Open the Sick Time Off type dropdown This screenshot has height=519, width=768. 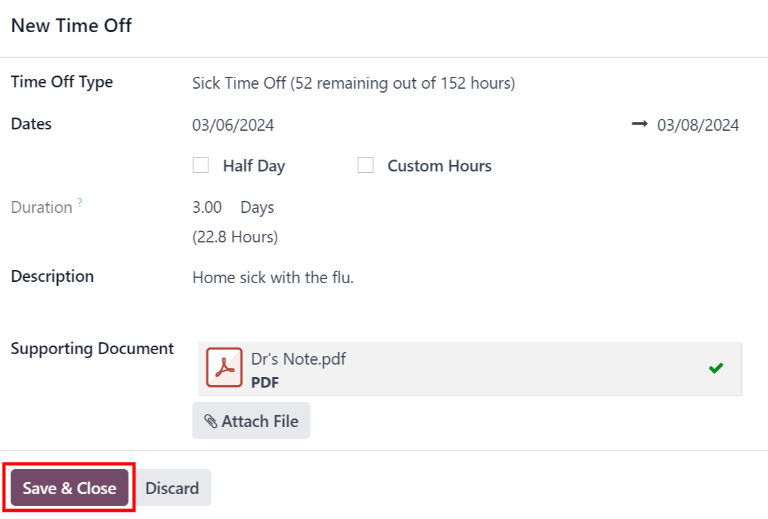[x=353, y=83]
